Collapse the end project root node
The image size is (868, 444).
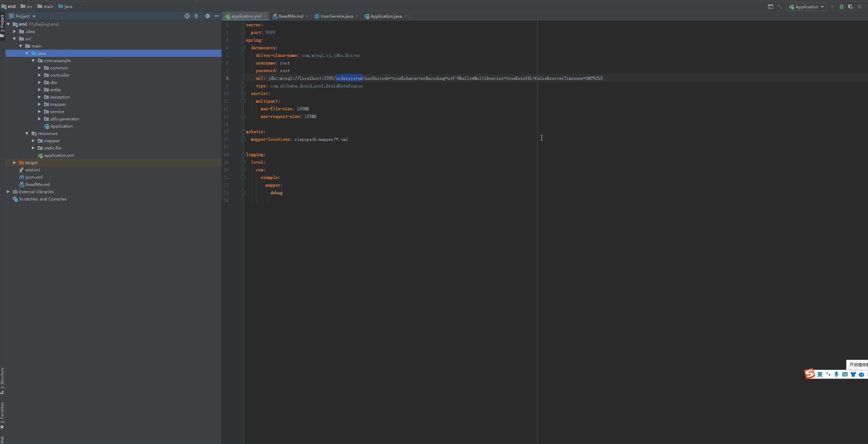(8, 24)
